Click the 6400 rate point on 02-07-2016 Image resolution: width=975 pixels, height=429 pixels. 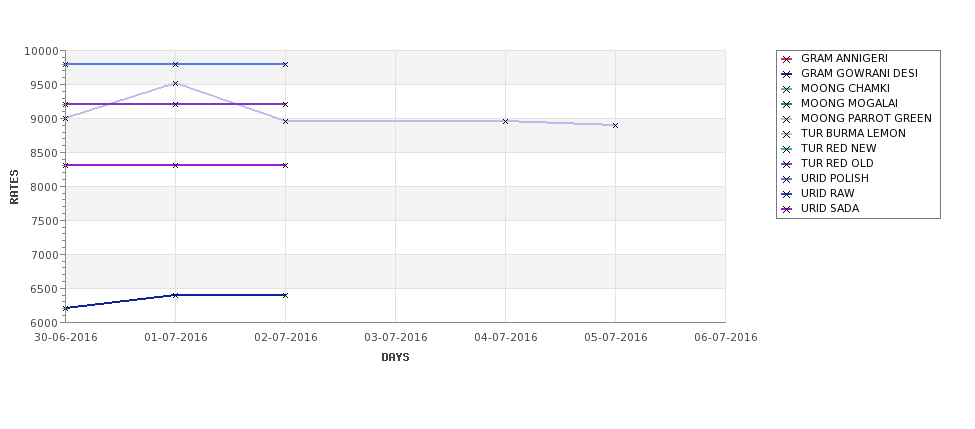tap(285, 295)
